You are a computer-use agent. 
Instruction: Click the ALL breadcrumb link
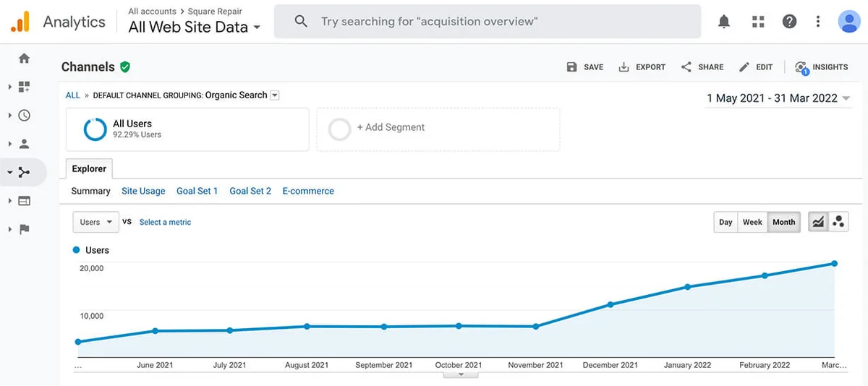click(73, 95)
